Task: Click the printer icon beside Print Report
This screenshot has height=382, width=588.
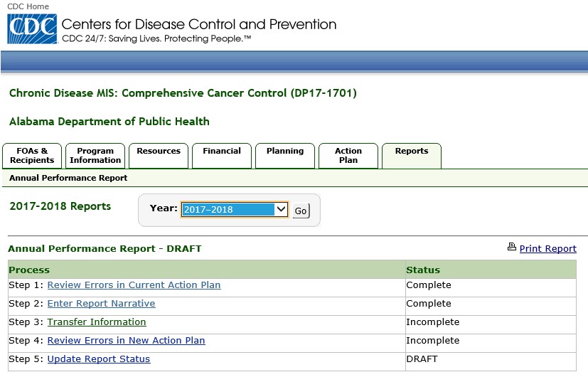Action: click(x=511, y=248)
